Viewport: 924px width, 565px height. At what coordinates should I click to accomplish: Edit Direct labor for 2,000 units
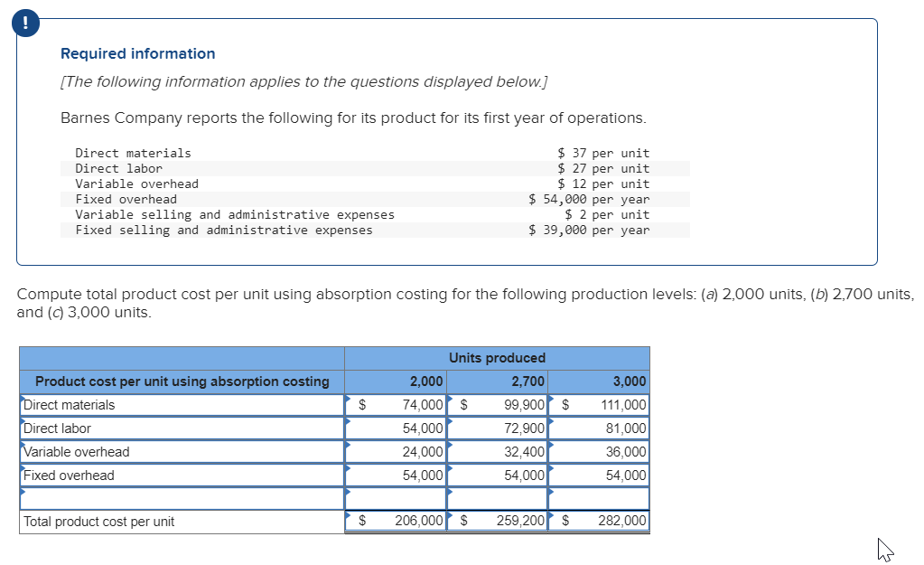point(396,428)
